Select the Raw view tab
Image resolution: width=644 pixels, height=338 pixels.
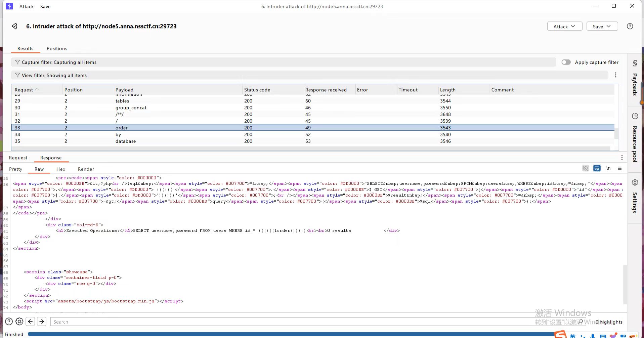tap(39, 169)
